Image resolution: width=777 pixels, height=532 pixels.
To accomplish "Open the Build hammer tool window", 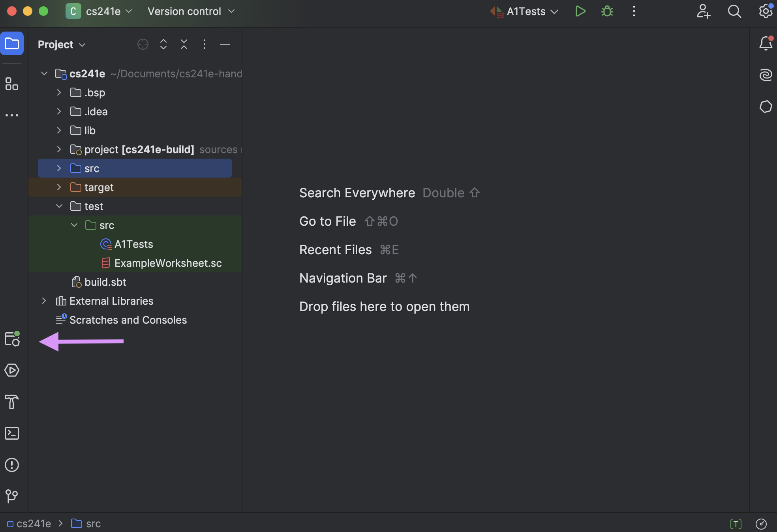I will [11, 402].
